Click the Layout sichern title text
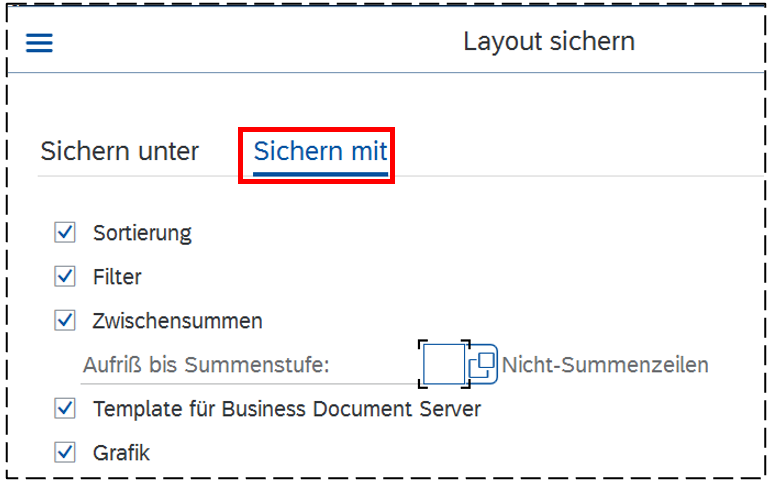 click(548, 42)
